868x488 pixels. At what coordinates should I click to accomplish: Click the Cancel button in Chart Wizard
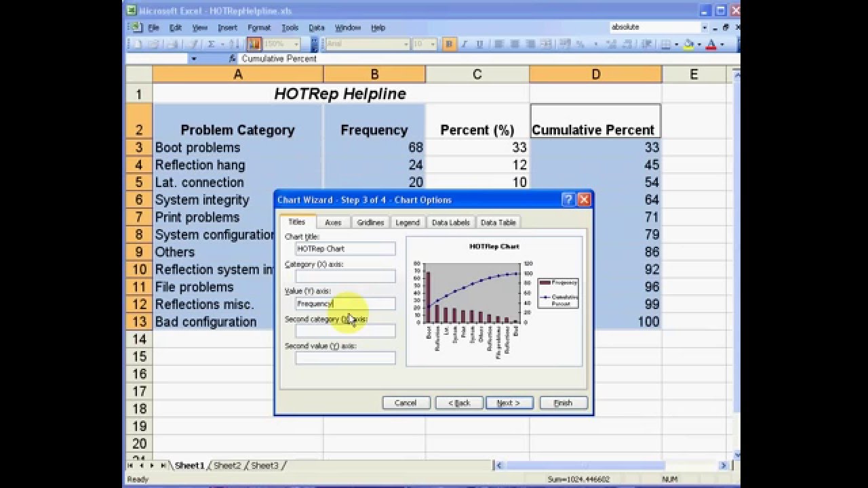tap(406, 403)
